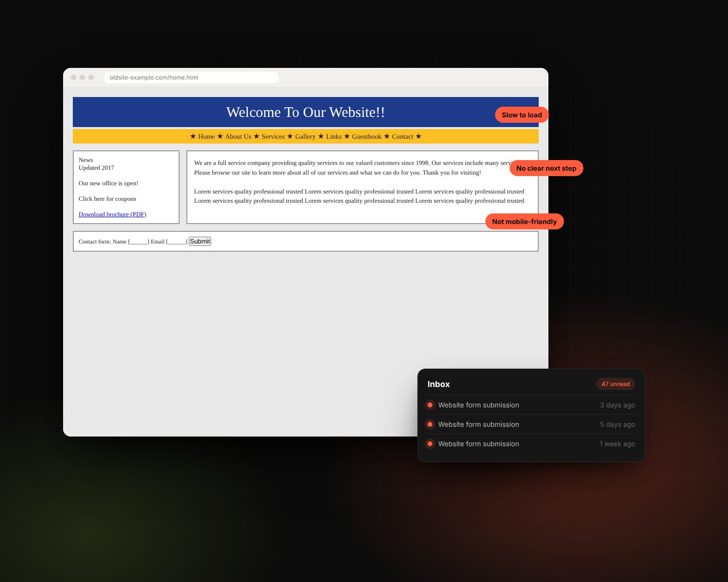The width and height of the screenshot is (728, 582).
Task: Click the "47 unread" inbox badge
Action: 615,384
